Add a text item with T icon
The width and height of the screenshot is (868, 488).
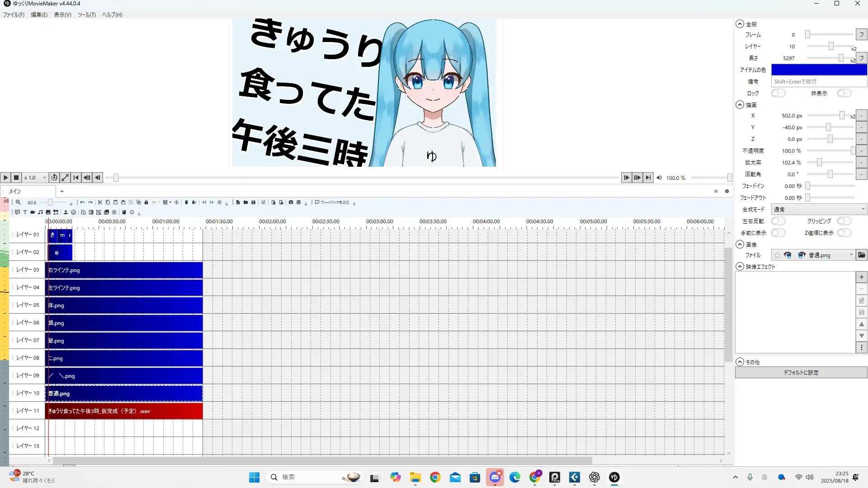point(25,212)
